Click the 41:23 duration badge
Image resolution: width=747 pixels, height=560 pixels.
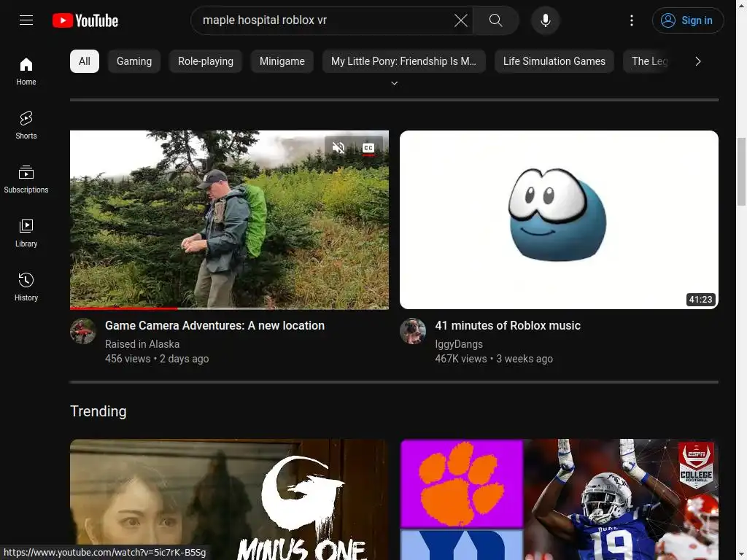pos(700,300)
